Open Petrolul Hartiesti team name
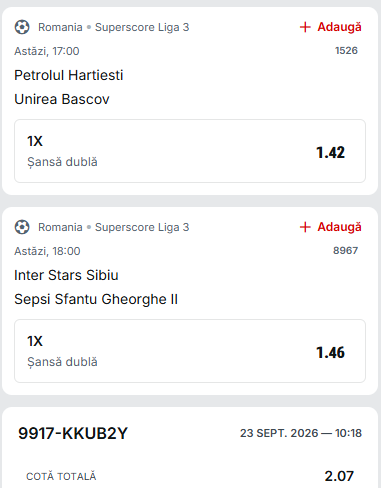 (x=69, y=75)
